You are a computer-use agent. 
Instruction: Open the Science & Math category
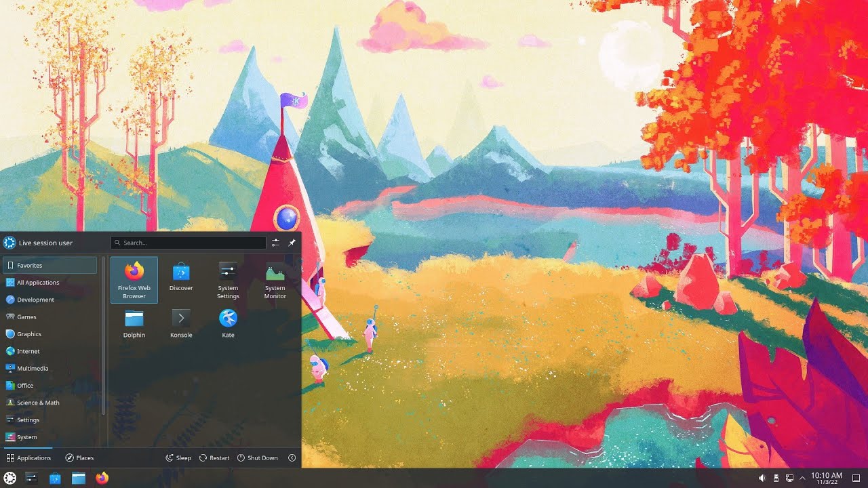click(50, 403)
